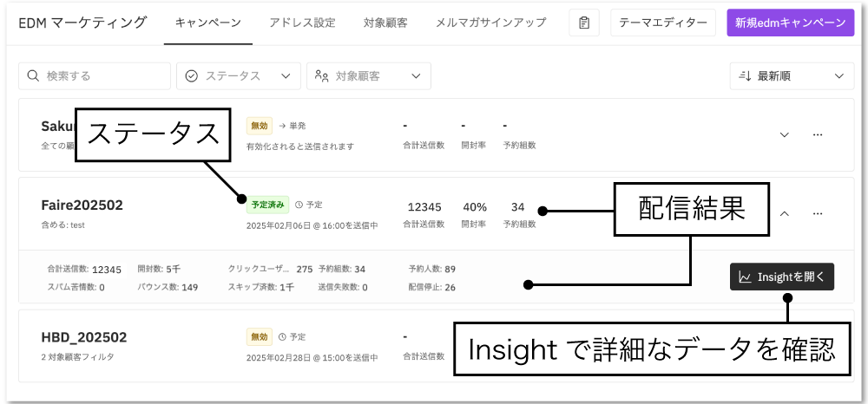Select the 対象顧客 tab
This screenshot has height=404, width=868.
(385, 23)
